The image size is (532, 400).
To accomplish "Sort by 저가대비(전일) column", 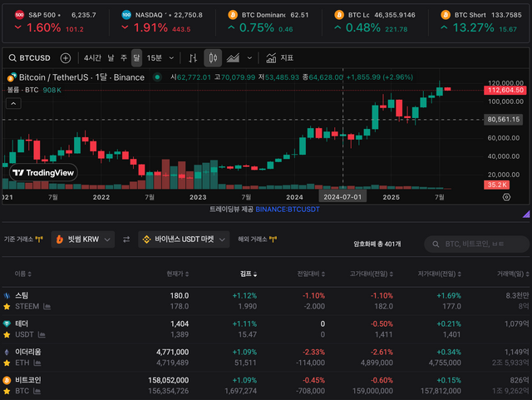I will tap(440, 274).
